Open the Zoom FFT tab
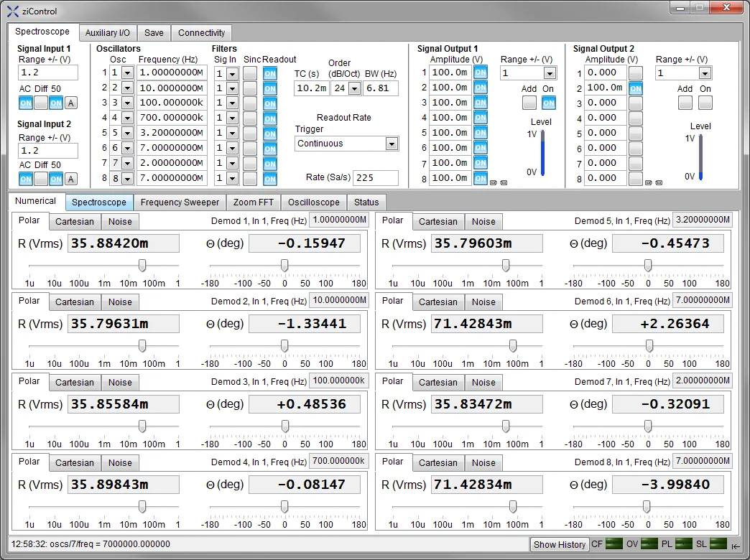Viewport: 750px width, 560px height. coord(254,202)
